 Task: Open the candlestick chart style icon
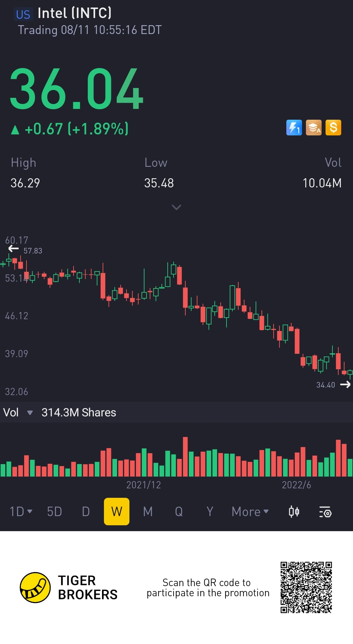tap(294, 512)
